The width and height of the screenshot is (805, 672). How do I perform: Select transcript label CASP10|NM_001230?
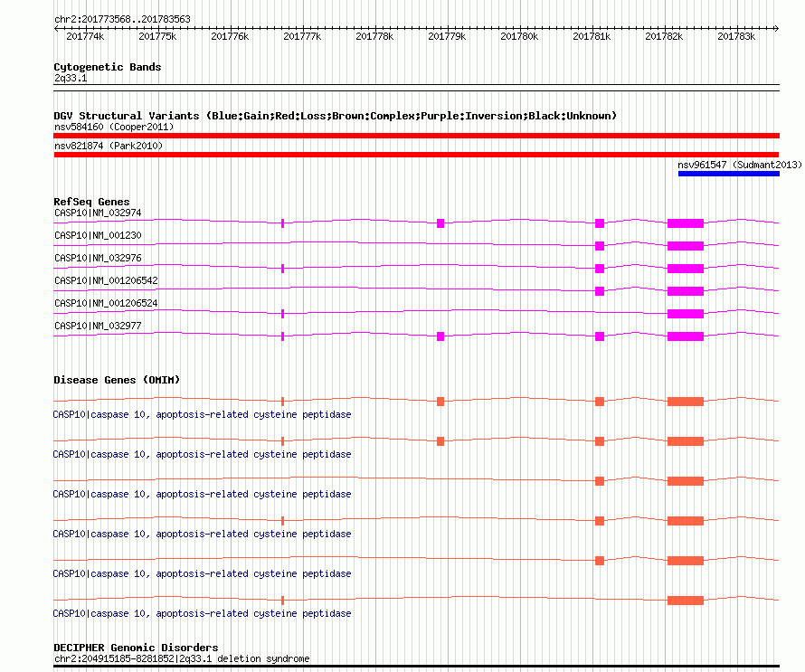(98, 236)
